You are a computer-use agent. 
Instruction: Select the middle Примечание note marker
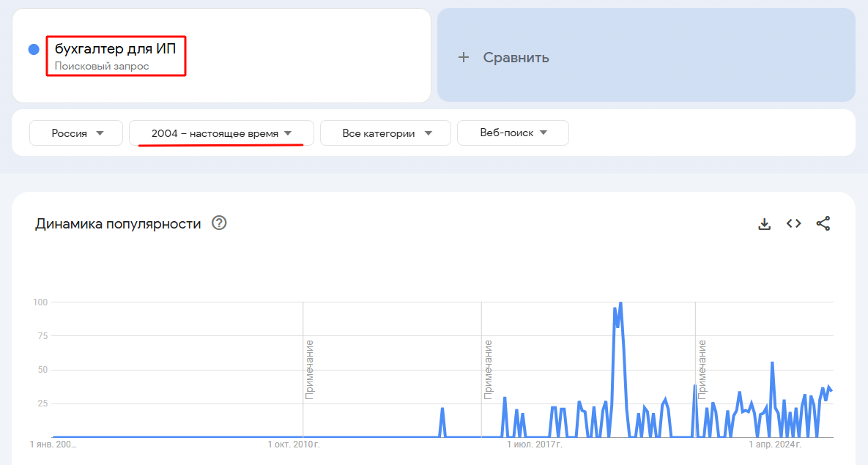(x=488, y=370)
